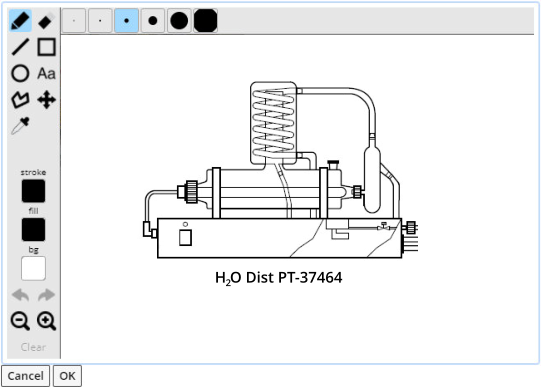Select the pencil drawing tool
Viewport: 542px width, 389px height.
20,21
